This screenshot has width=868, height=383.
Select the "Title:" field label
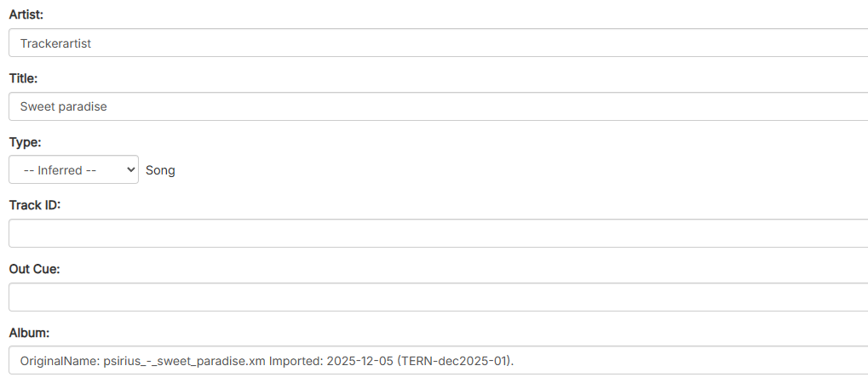tap(24, 78)
